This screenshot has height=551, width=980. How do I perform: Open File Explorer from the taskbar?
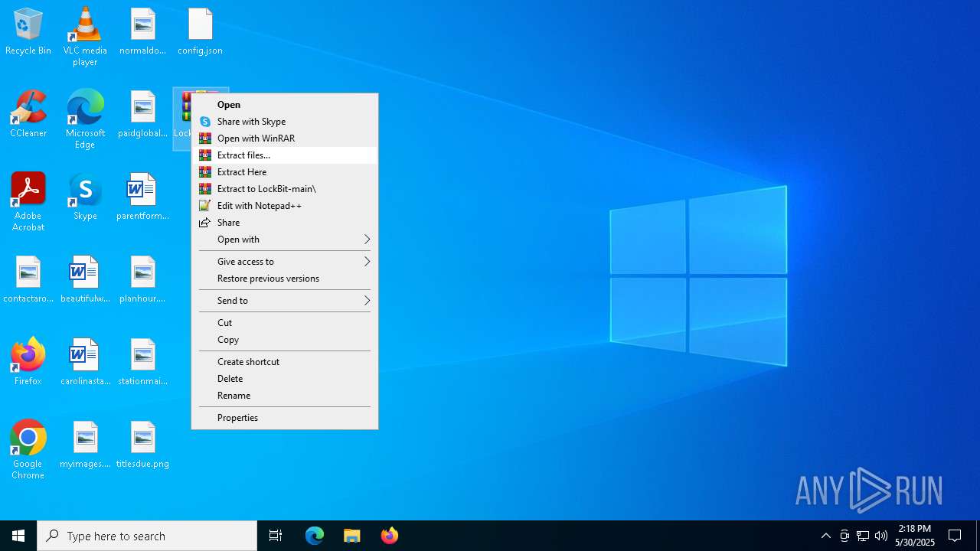352,536
